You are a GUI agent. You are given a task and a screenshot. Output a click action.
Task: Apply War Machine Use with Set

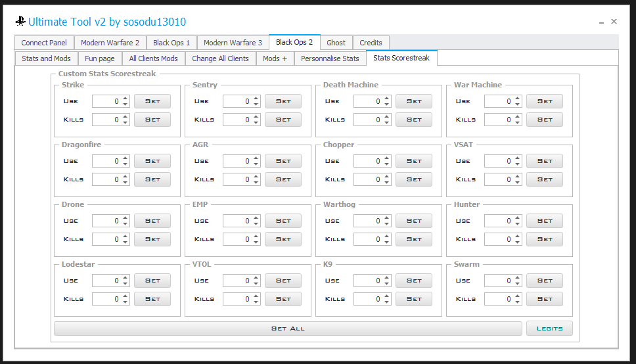pos(544,101)
